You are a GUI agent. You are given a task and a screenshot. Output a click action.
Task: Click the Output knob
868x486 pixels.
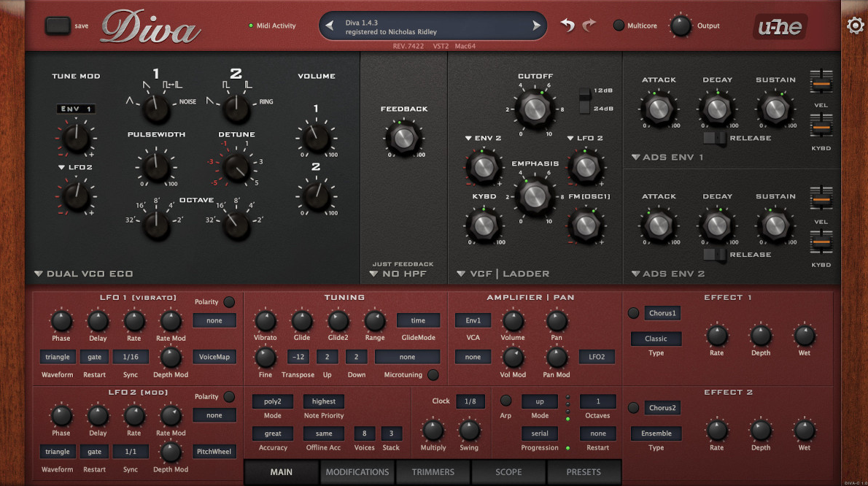point(681,26)
